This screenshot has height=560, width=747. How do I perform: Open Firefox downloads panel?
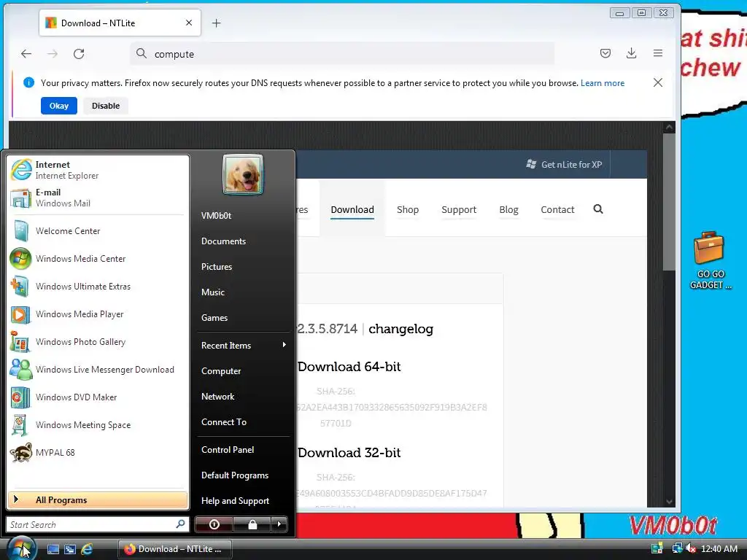[631, 53]
